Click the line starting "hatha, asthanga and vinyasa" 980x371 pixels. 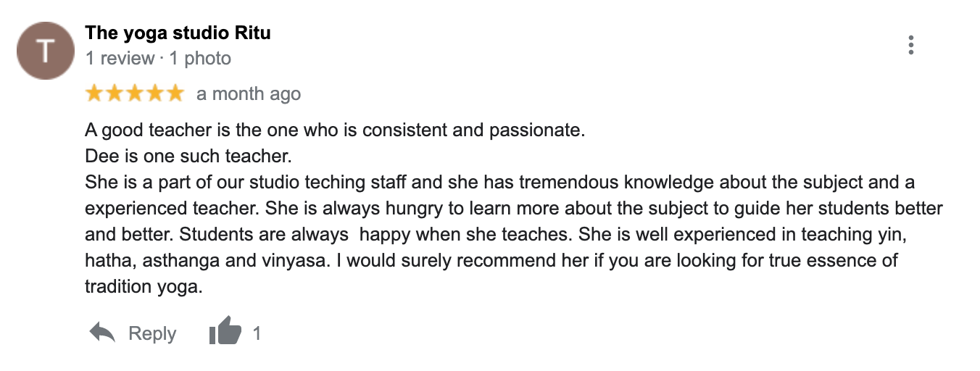pos(491,260)
